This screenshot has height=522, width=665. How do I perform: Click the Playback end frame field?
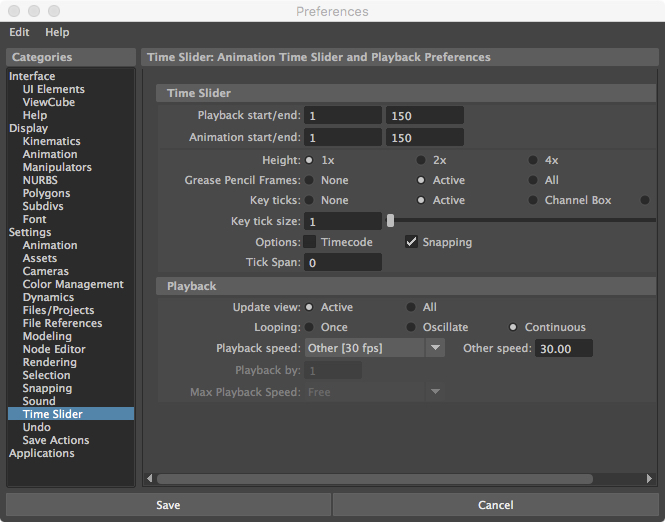(x=424, y=115)
